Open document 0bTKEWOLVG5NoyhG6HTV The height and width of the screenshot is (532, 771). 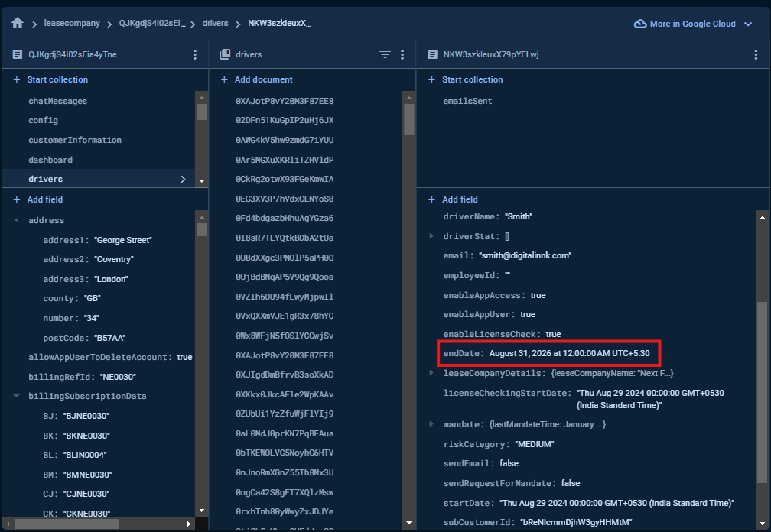pos(285,453)
